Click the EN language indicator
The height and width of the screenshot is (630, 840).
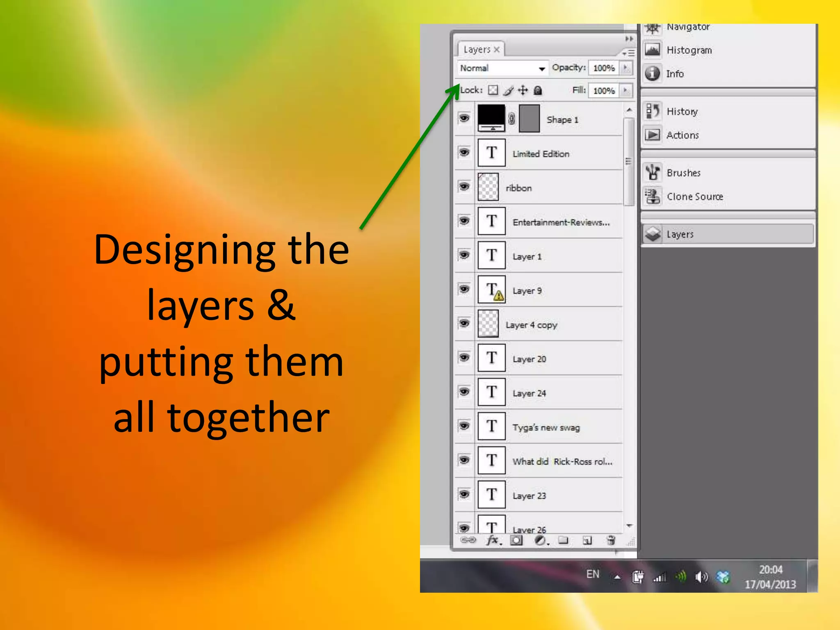click(x=593, y=574)
